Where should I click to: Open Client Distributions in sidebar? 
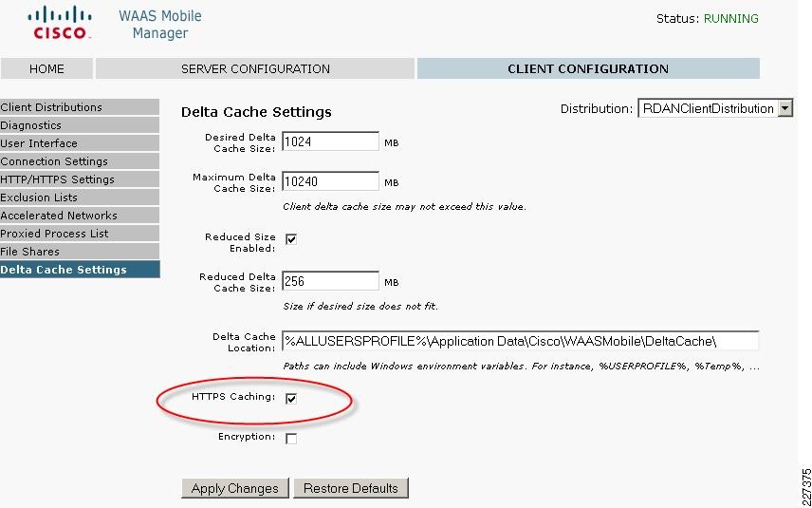tap(80, 107)
